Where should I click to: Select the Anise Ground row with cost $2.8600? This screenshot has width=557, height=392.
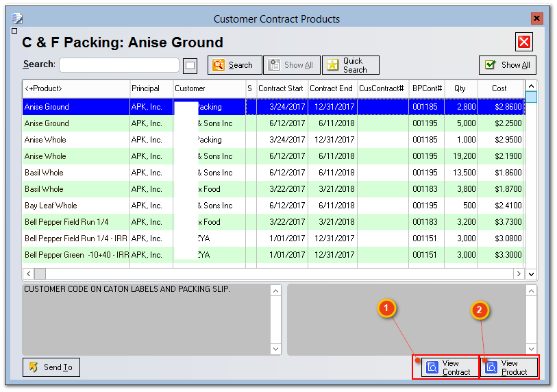coord(273,107)
